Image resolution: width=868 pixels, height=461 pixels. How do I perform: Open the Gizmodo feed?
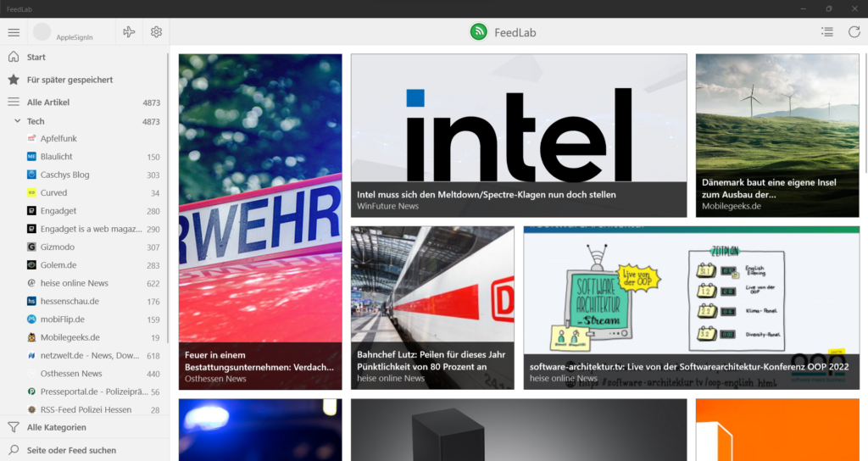pos(83,247)
